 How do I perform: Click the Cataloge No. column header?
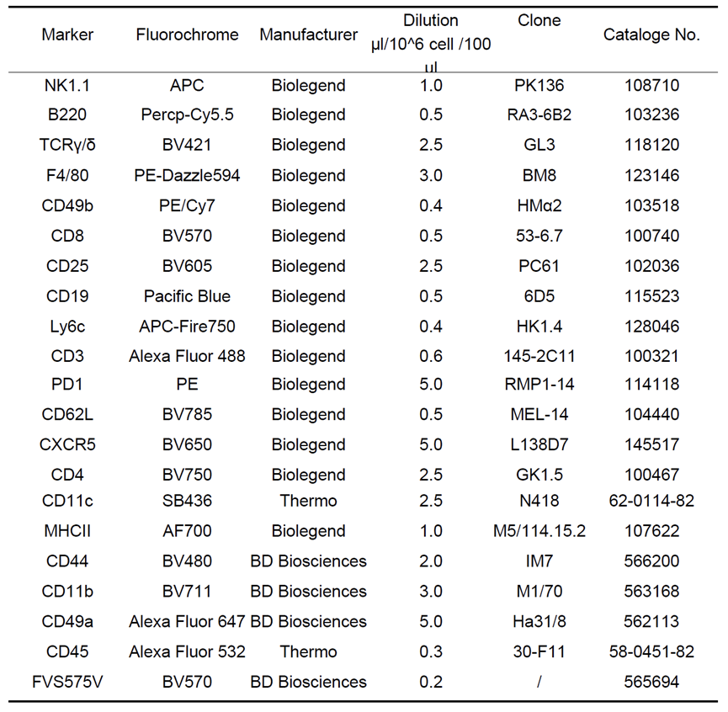(651, 35)
